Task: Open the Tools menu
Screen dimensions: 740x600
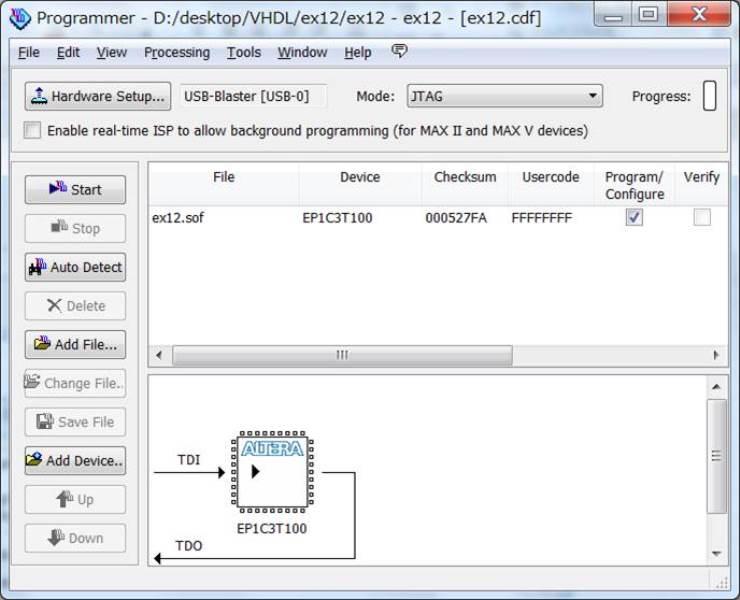Action: tap(244, 52)
